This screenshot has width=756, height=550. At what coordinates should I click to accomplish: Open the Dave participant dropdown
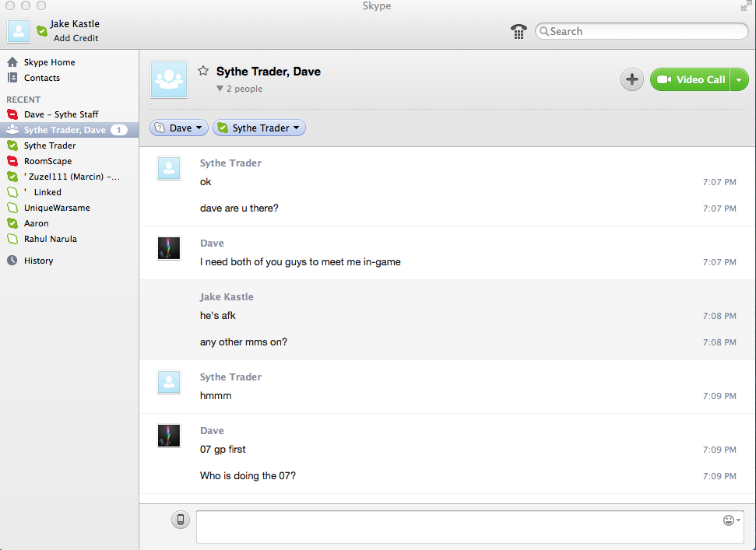point(179,128)
